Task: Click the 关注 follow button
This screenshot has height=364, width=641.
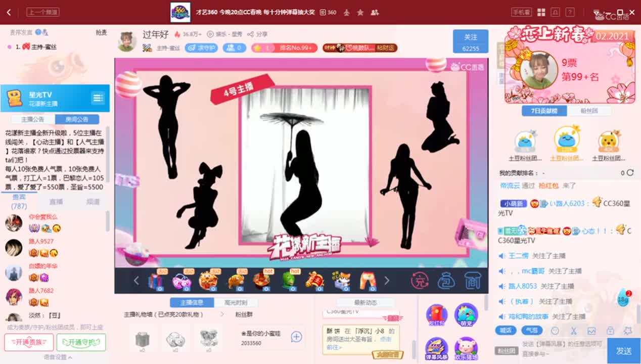Action: pyautogui.click(x=471, y=41)
